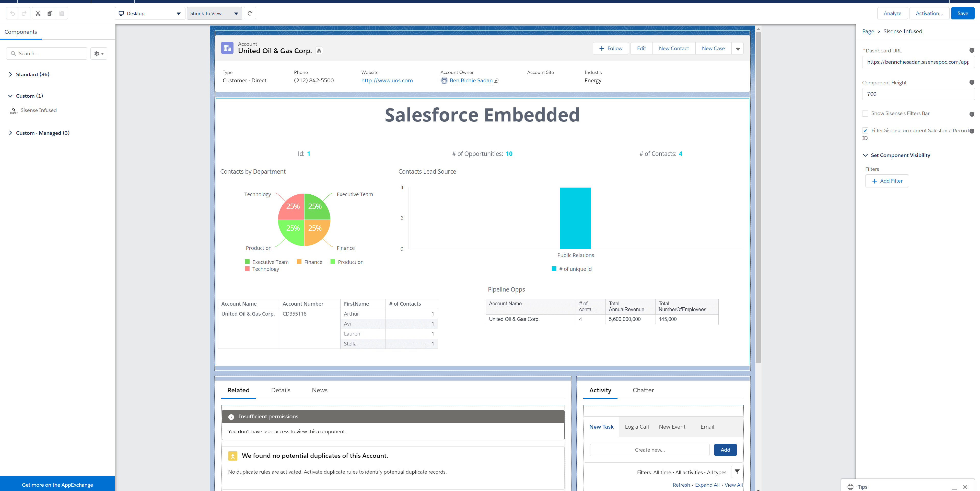Click Component Height info icon
The image size is (980, 491).
click(x=972, y=82)
